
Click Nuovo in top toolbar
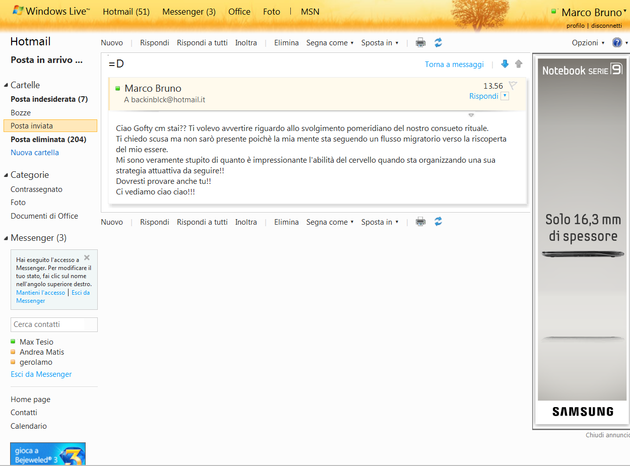point(112,43)
